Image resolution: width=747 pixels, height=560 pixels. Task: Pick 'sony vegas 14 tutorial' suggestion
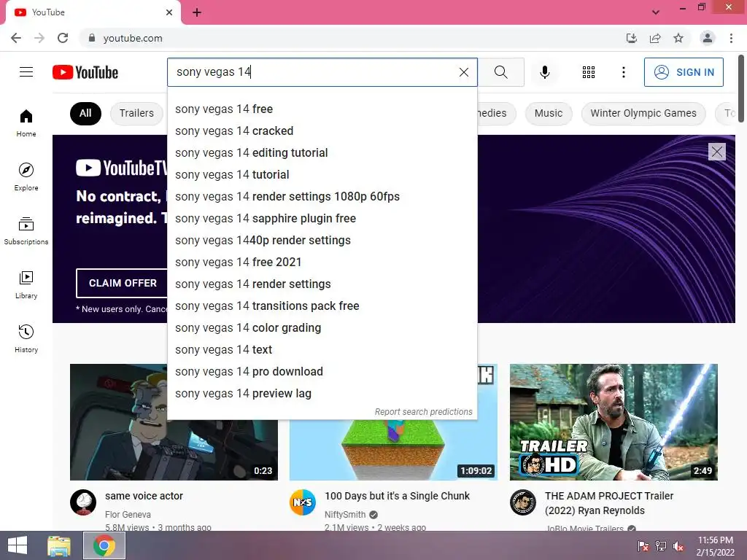[322, 175]
